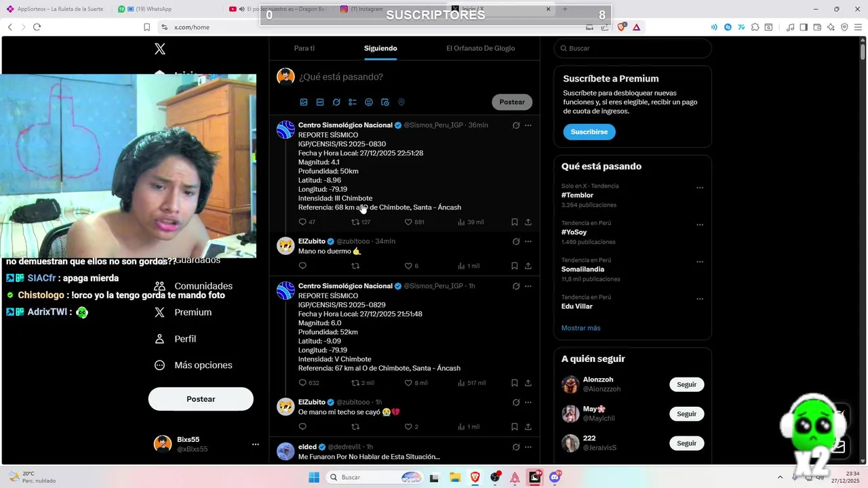The width and height of the screenshot is (868, 488).
Task: Bookmark this page in the address bar
Action: click(x=146, y=27)
